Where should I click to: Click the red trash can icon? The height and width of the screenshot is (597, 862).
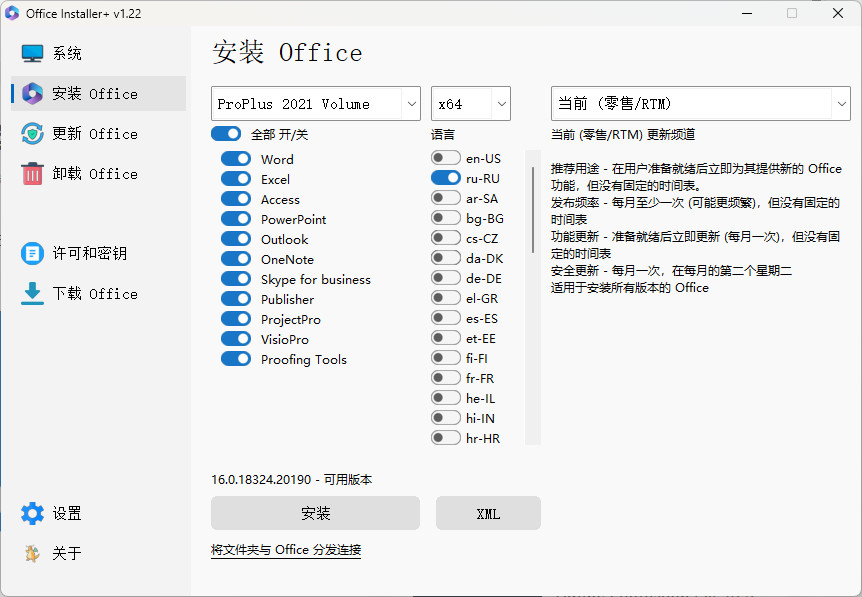[32, 174]
